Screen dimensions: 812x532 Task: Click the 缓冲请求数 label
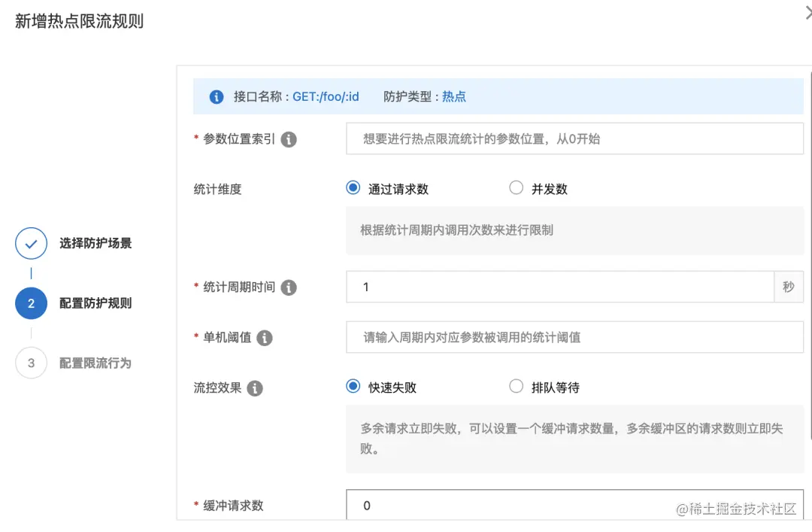click(233, 506)
